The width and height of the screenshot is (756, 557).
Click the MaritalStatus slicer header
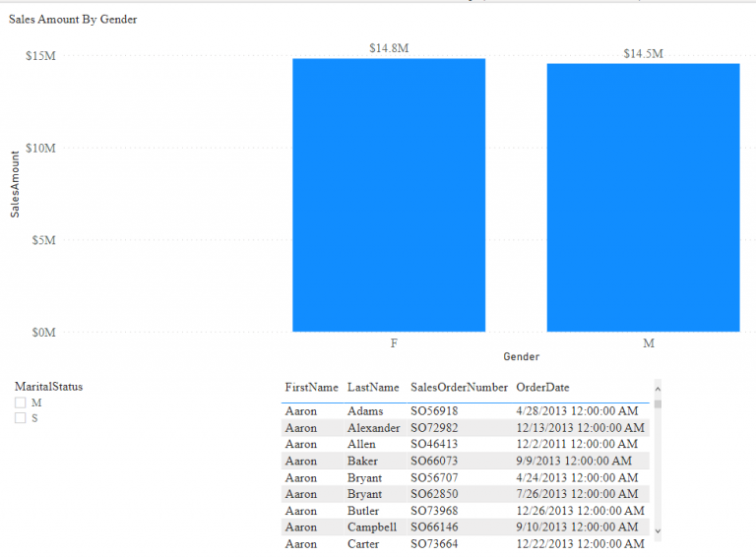pyautogui.click(x=48, y=387)
